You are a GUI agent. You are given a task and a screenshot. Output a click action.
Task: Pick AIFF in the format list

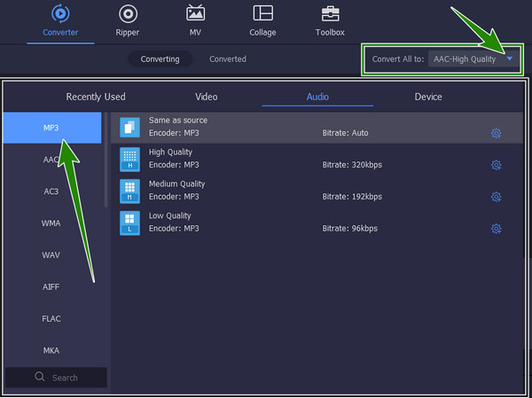tap(52, 287)
